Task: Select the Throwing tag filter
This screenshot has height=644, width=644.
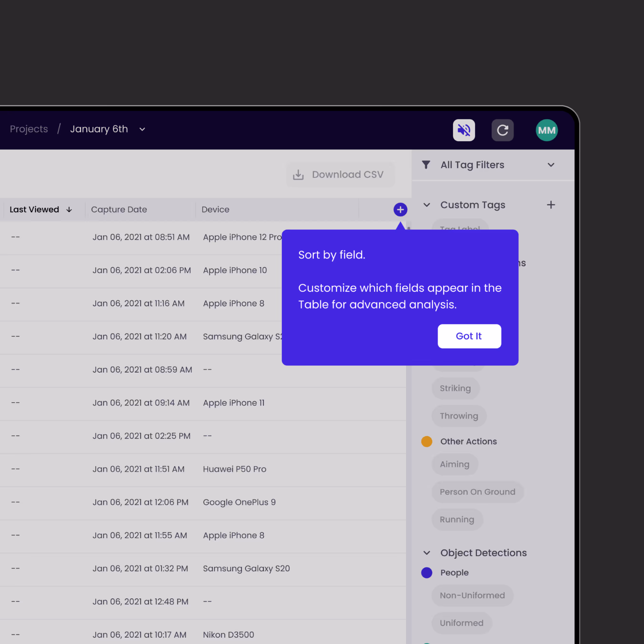Action: pos(459,416)
